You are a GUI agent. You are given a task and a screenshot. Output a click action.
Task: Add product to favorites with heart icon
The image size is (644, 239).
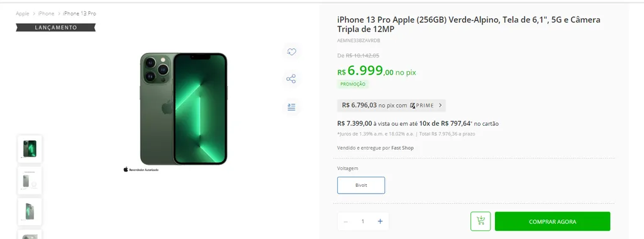tap(292, 52)
